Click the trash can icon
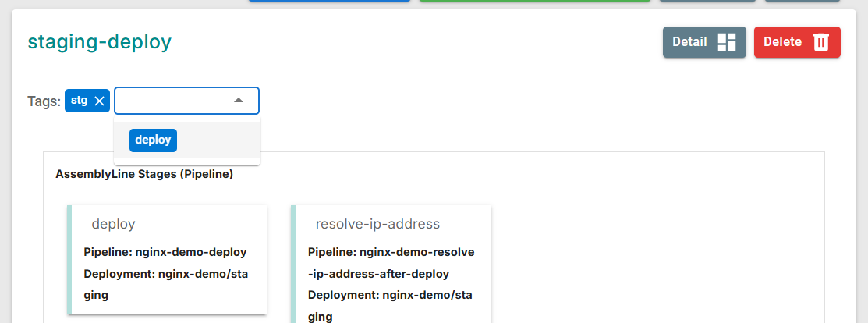Viewport: 868px width, 323px height. coord(820,42)
